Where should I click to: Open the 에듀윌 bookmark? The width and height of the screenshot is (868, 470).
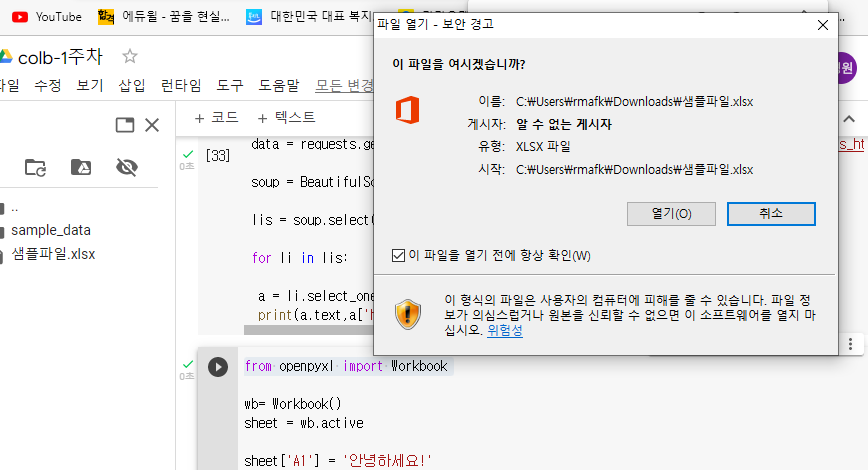pos(164,17)
